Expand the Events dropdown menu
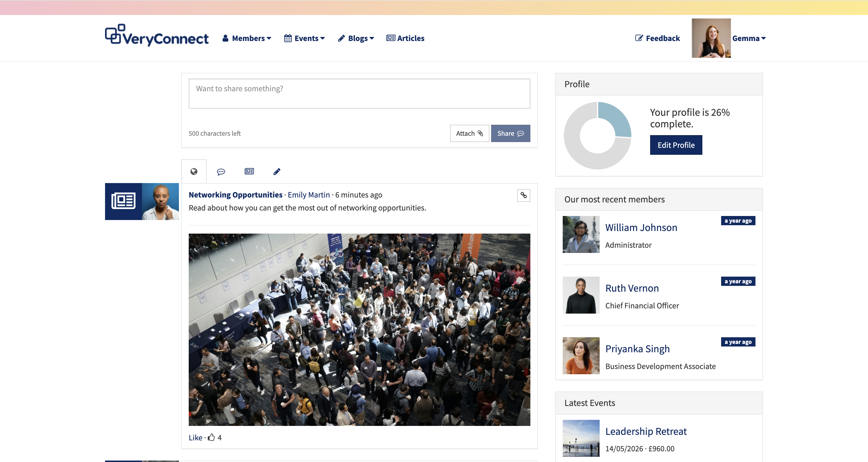The image size is (868, 462). pos(304,38)
